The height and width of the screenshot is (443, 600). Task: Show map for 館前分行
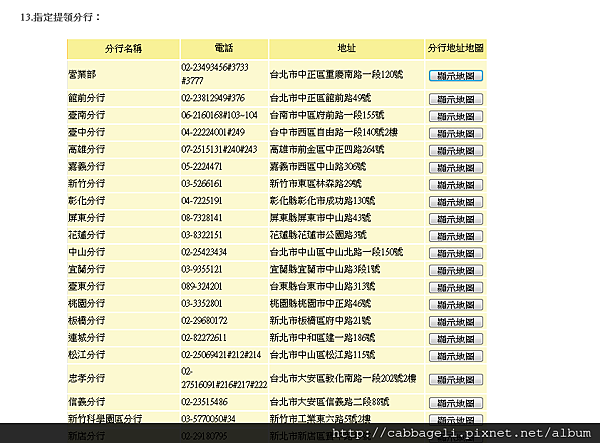(x=456, y=99)
